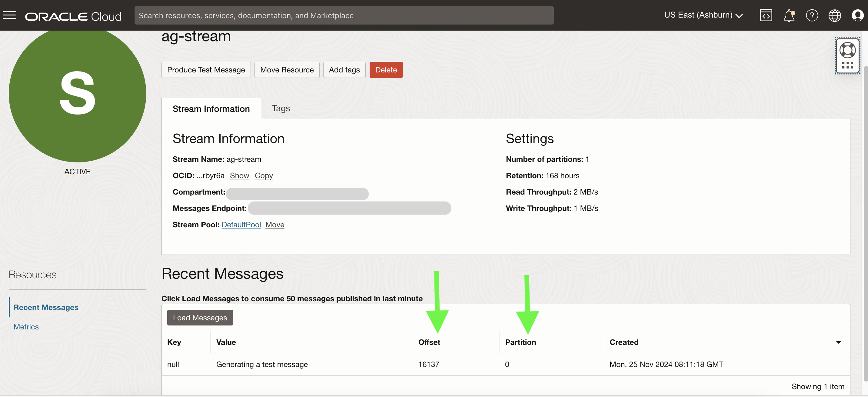The image size is (868, 397).
Task: Open the help question mark menu
Action: (x=811, y=15)
